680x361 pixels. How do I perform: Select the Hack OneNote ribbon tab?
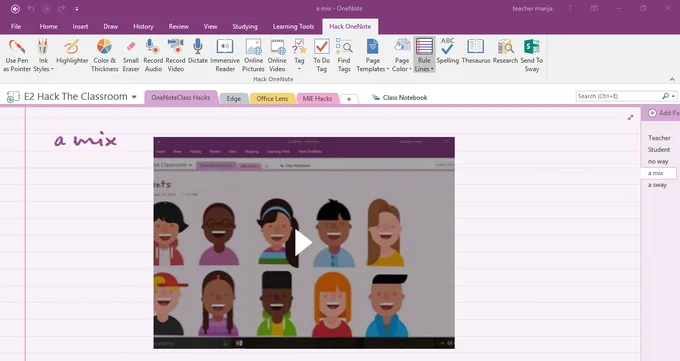350,26
